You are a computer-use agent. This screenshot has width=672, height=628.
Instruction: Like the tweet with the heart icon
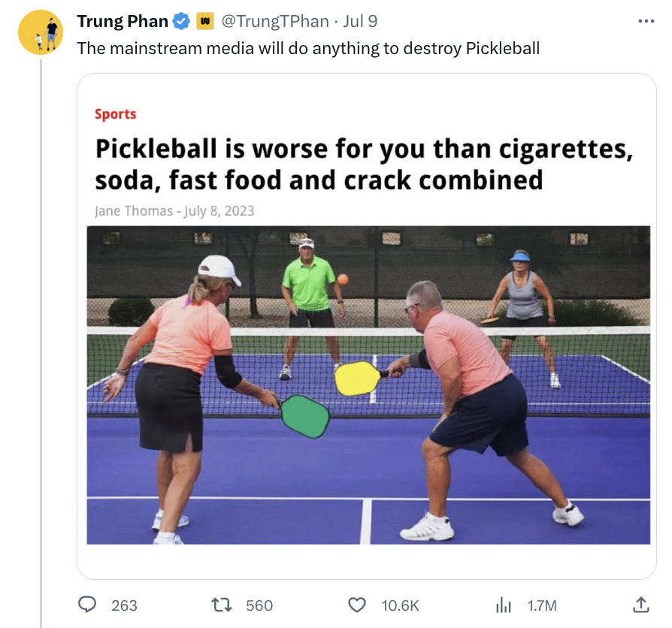coord(356,605)
